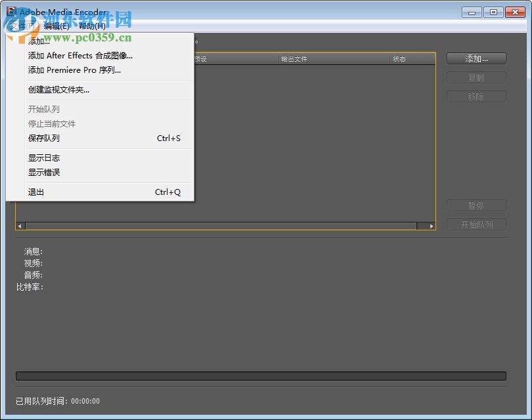Click the 添加... button on the right
532x420 pixels.
tap(476, 58)
